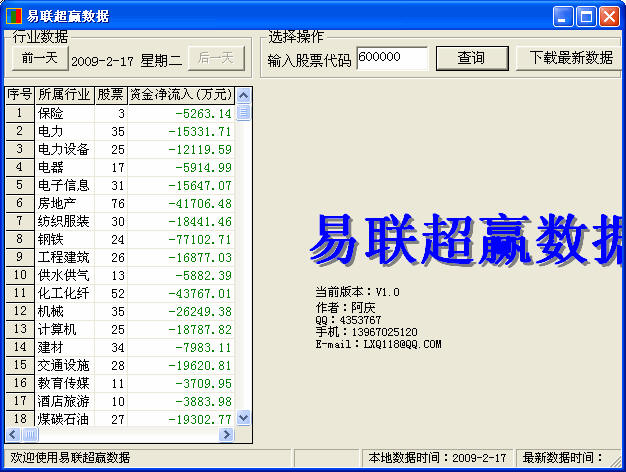Click the 前一天 previous day button

click(x=40, y=59)
